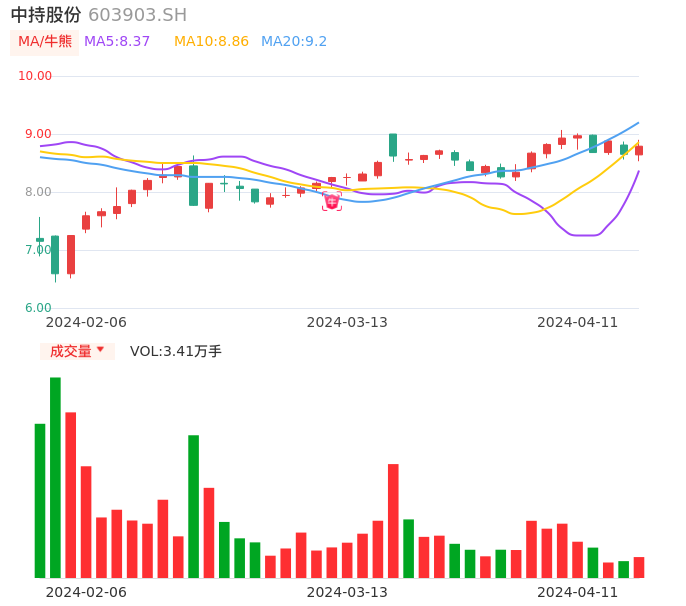Click the 2024-02-06 date under price chart
686x606 pixels.
pyautogui.click(x=86, y=322)
